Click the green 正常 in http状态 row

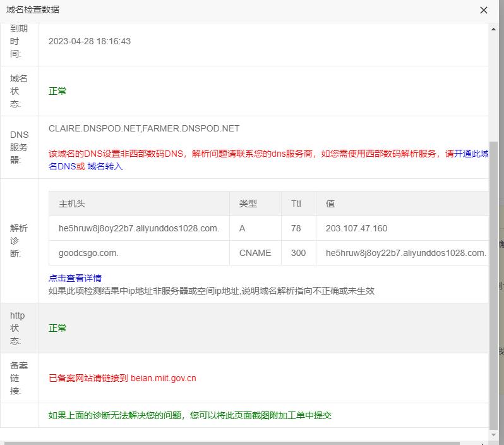click(x=57, y=328)
